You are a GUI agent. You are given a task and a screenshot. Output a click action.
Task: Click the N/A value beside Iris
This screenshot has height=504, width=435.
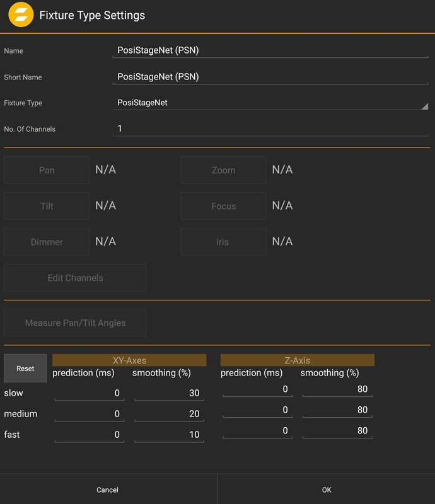[282, 241]
